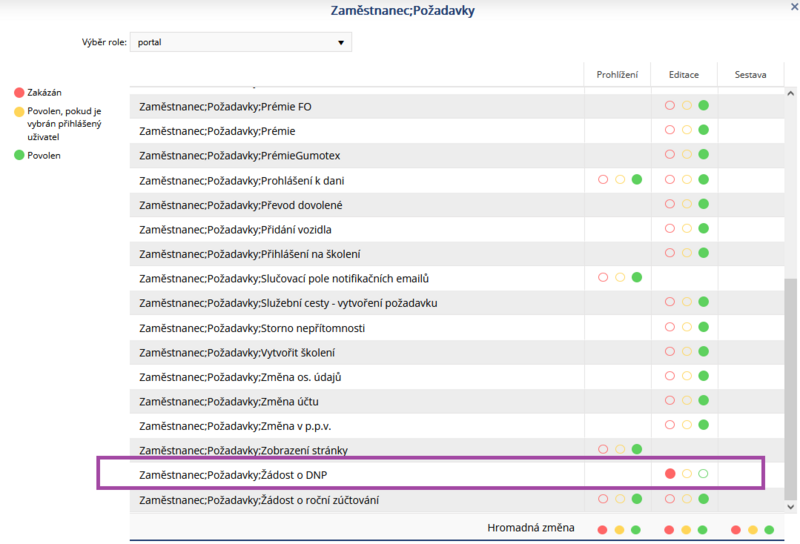Set Prohlášení k dani Editace to red

pos(670,180)
